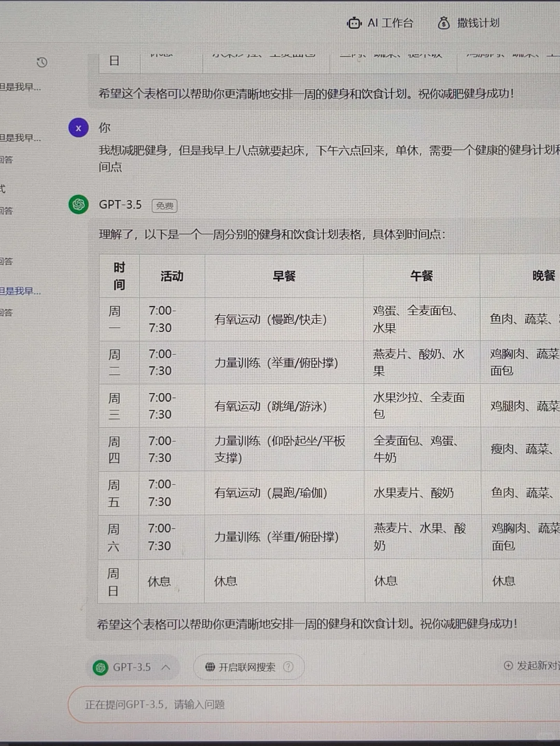Open the help question-mark icon near 开启联网搜索
The image size is (560, 746).
click(288, 667)
